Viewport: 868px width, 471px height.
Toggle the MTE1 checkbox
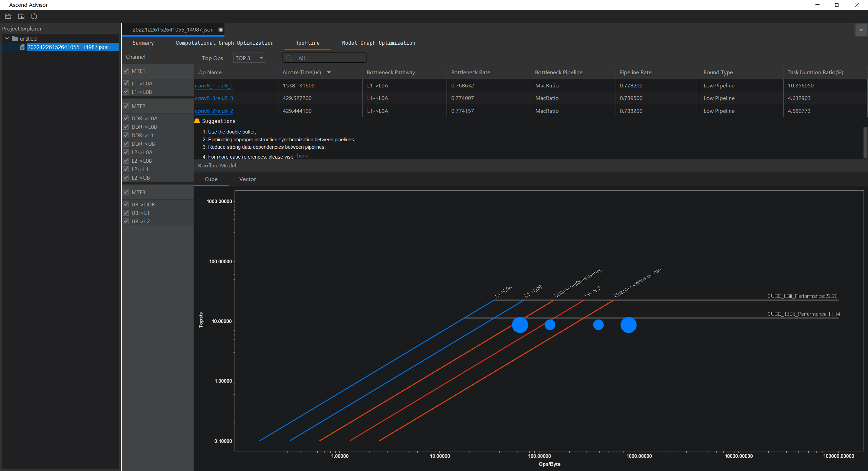click(126, 71)
